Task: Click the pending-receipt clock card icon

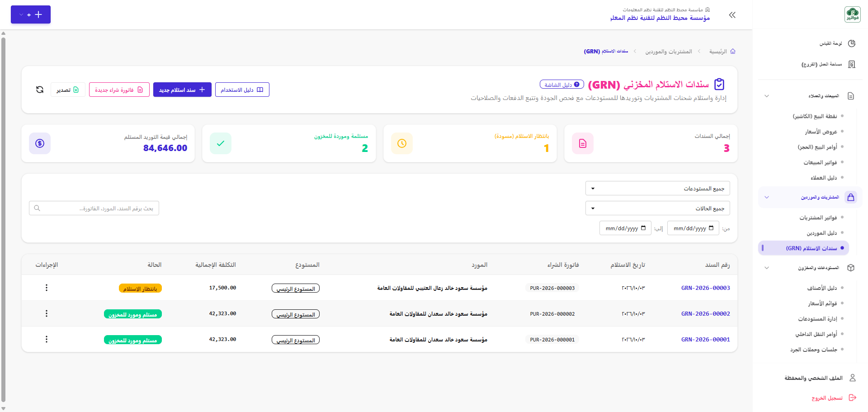Action: coord(402,143)
